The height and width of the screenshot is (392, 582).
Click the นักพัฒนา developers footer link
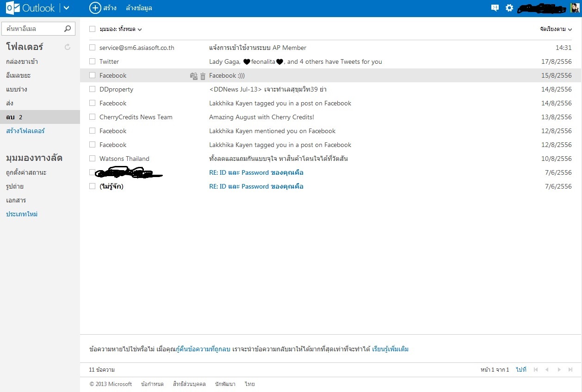click(x=225, y=384)
